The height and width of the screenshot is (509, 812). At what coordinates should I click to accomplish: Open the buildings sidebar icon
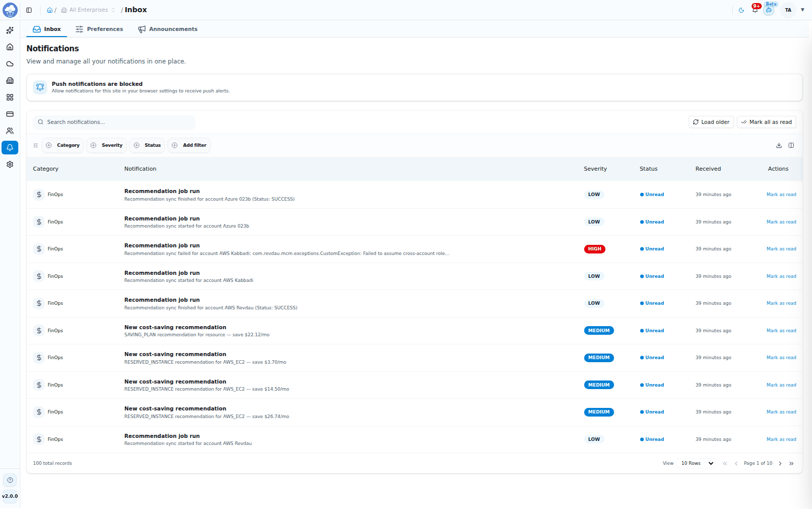point(10,81)
